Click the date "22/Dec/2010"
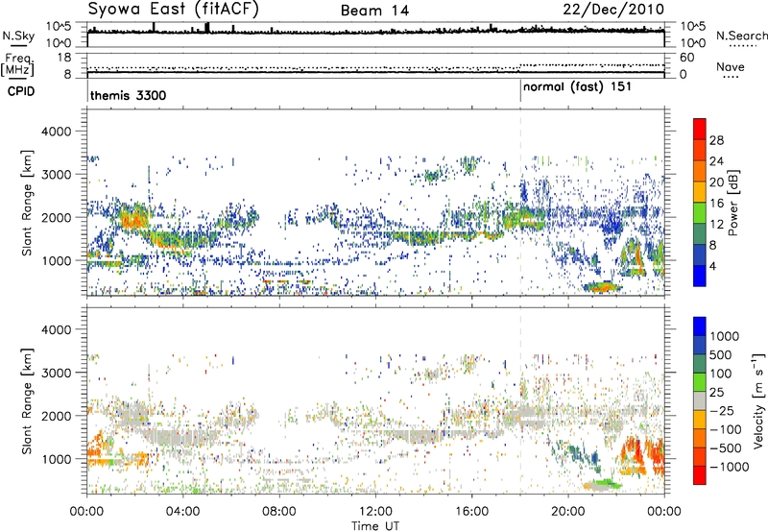This screenshot has height=532, width=768. coord(613,10)
